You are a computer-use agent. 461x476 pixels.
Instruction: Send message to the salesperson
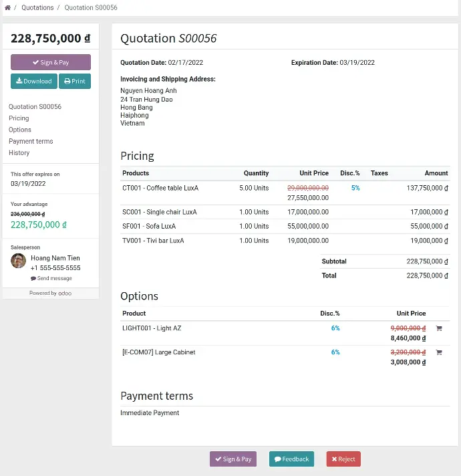point(51,278)
